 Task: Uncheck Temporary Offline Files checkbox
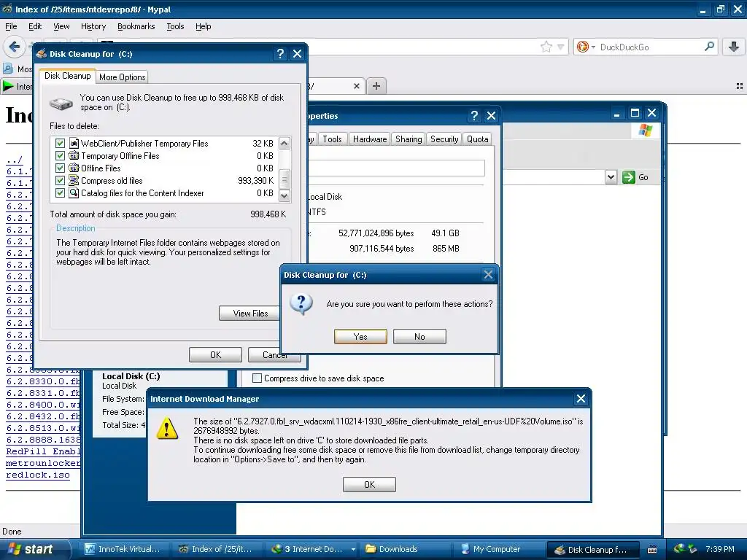tap(60, 155)
